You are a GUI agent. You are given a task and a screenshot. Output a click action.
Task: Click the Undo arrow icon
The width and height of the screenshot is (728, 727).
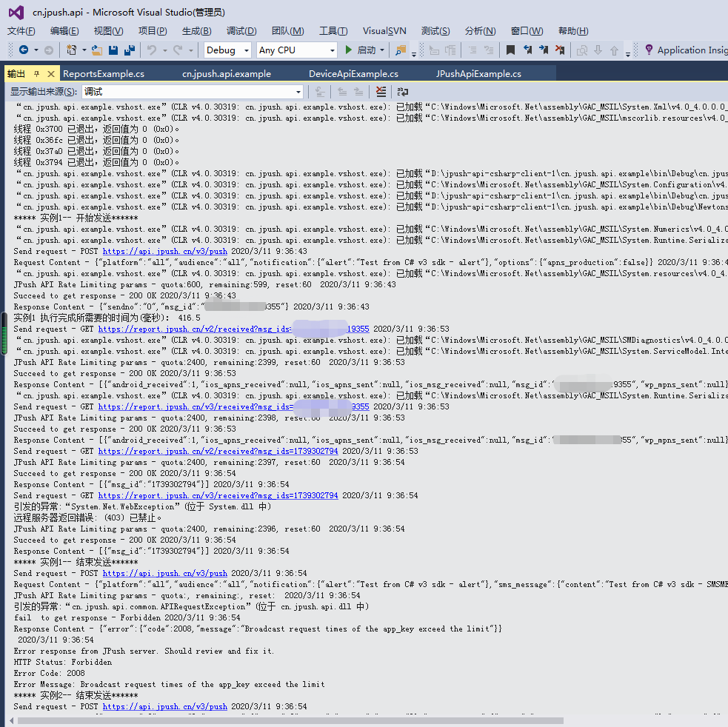[152, 50]
